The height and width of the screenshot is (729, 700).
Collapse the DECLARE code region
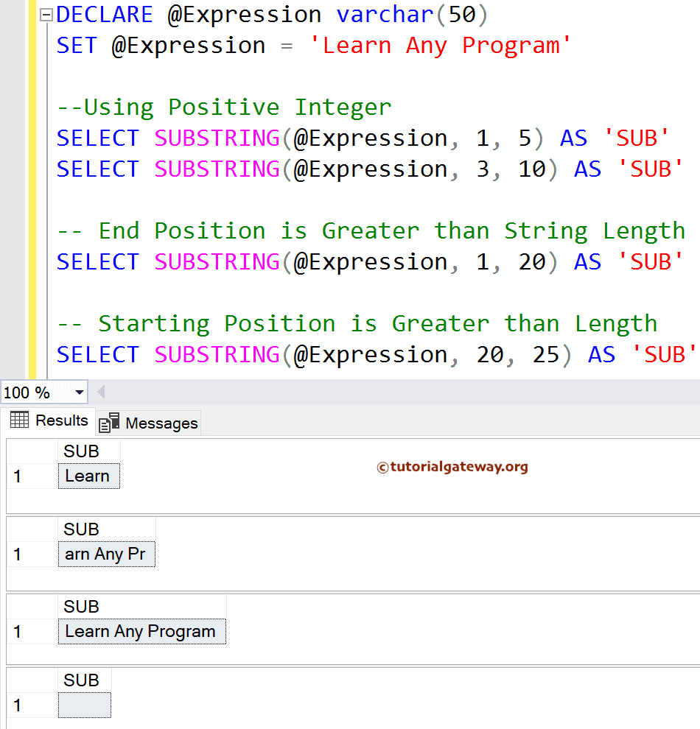tap(46, 14)
